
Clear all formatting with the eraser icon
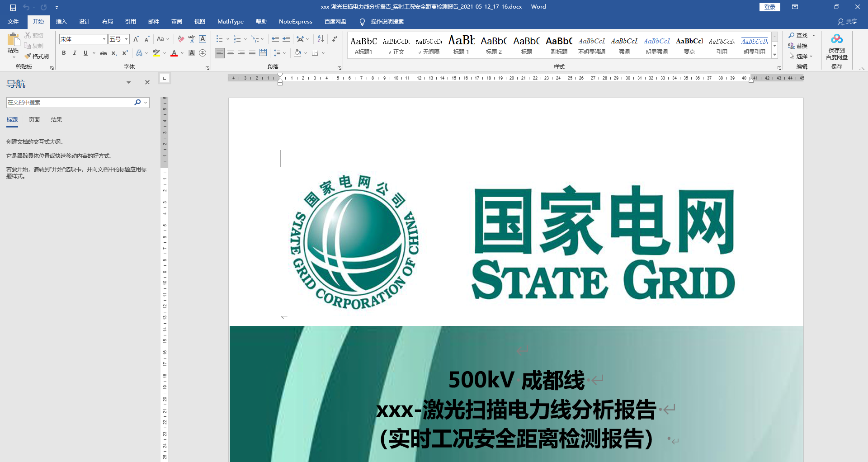pos(181,39)
